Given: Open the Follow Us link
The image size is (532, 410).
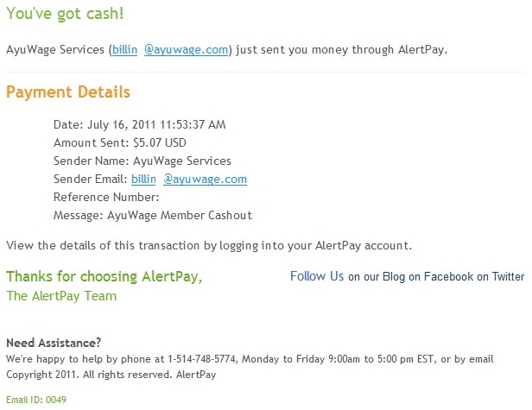Looking at the screenshot, I should point(317,276).
